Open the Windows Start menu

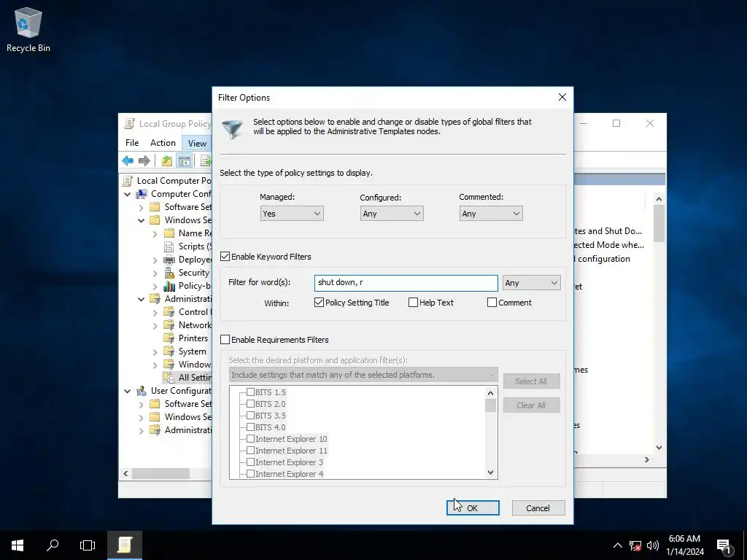tap(18, 545)
